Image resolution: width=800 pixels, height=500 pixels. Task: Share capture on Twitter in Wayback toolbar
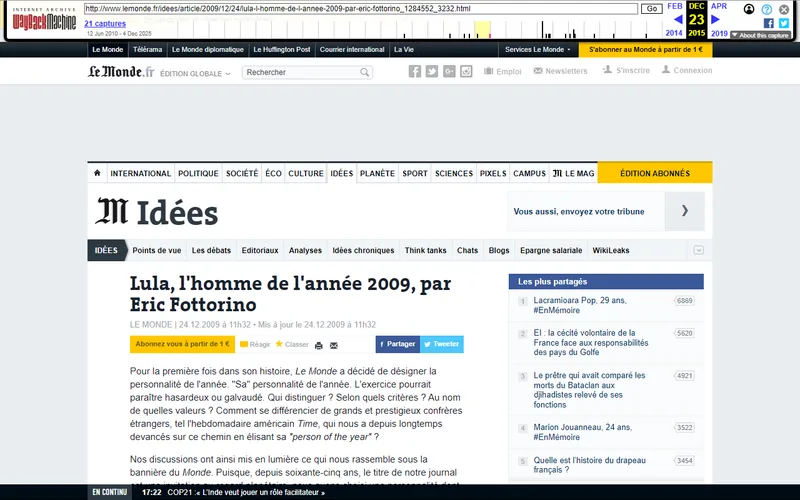[x=784, y=23]
